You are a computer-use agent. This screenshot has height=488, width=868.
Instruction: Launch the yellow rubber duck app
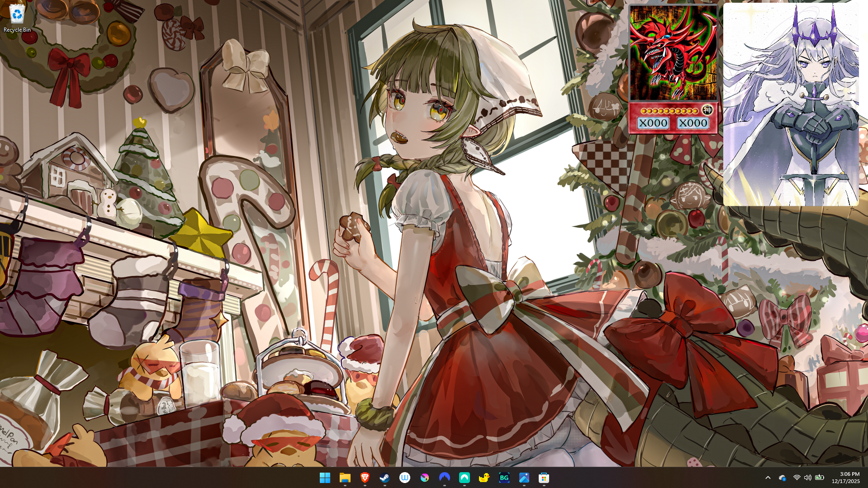[484, 478]
